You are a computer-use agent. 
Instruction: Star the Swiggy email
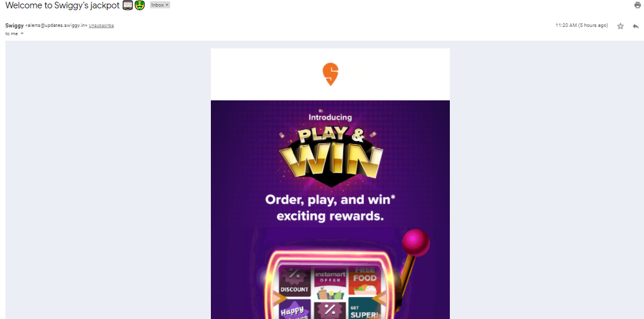click(x=620, y=26)
